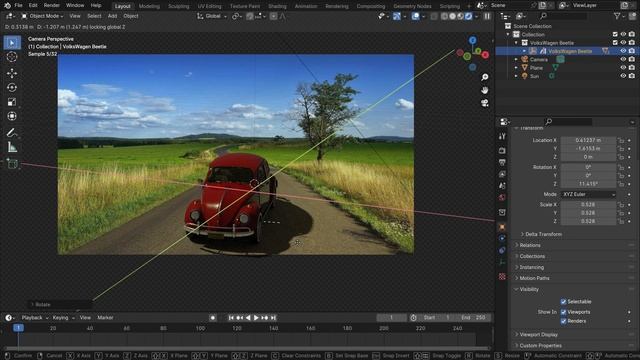Click the Blender logo icon

7,5
